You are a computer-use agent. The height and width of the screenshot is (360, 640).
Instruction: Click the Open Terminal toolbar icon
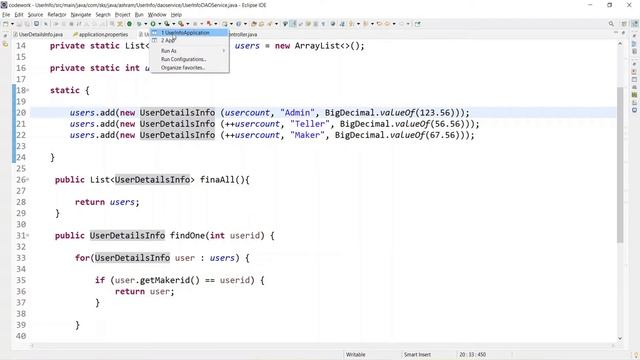tap(36, 24)
